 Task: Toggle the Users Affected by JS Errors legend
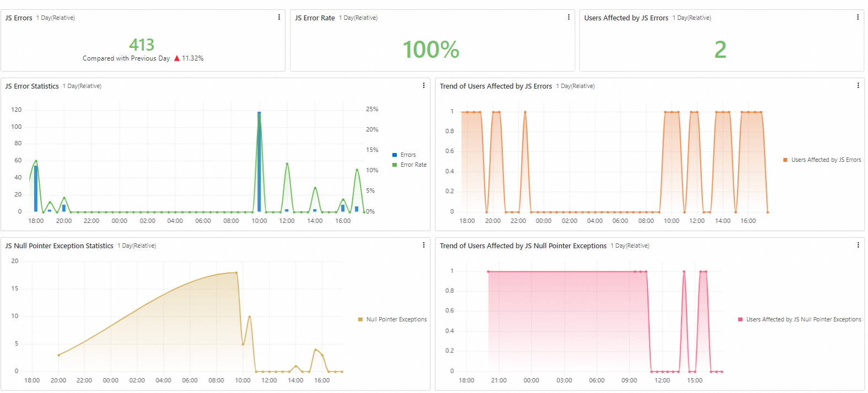822,160
